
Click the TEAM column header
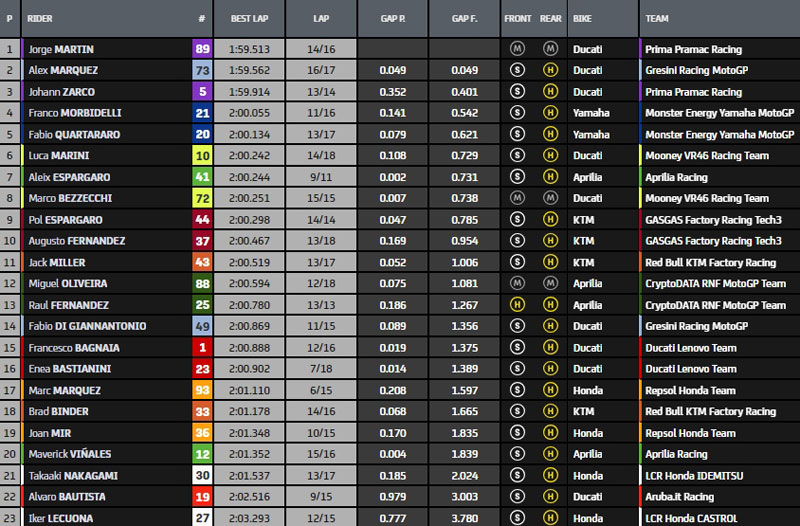click(x=657, y=18)
